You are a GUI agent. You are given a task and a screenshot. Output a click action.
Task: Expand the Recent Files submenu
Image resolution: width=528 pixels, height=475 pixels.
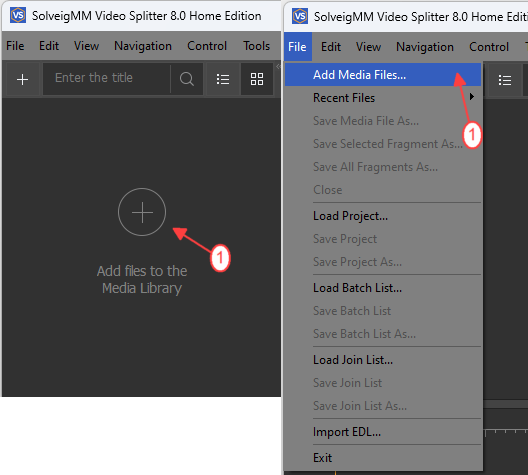pos(383,98)
